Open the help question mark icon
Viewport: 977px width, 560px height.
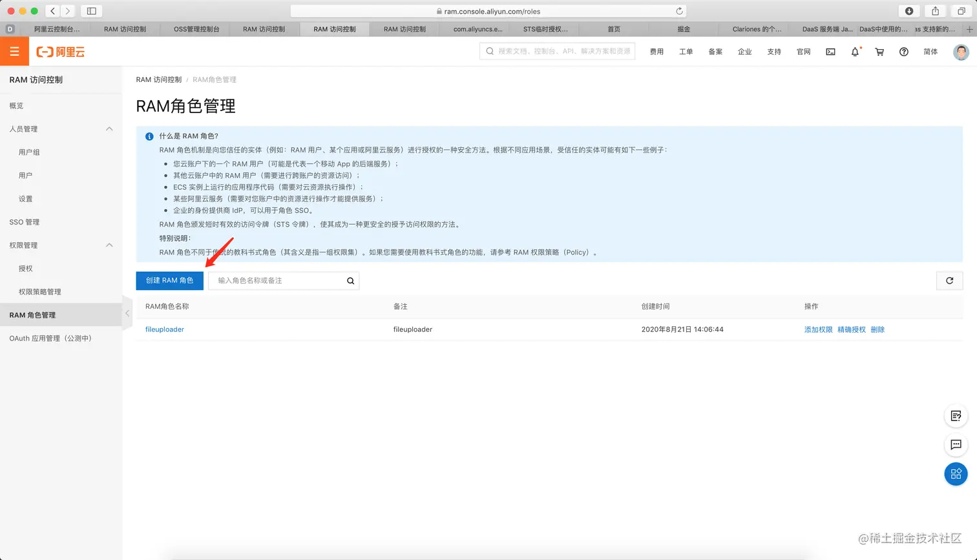tap(904, 52)
